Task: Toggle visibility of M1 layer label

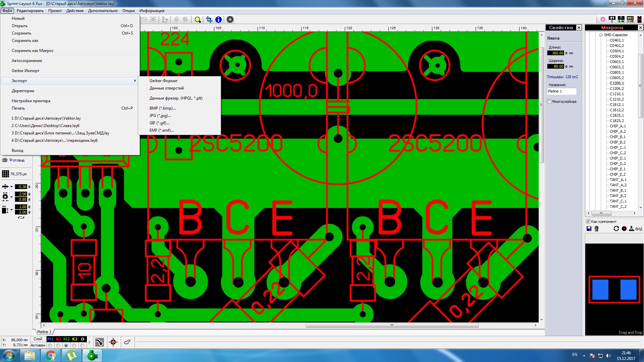Action: pos(50,339)
